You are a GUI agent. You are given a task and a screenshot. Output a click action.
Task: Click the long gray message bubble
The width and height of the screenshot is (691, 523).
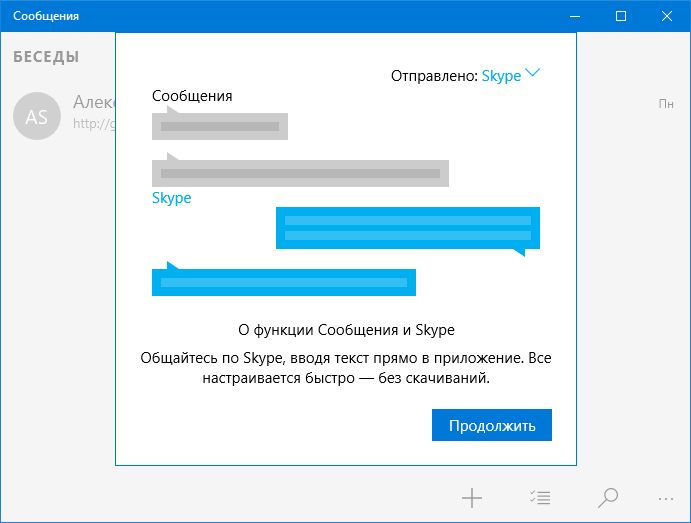(300, 173)
